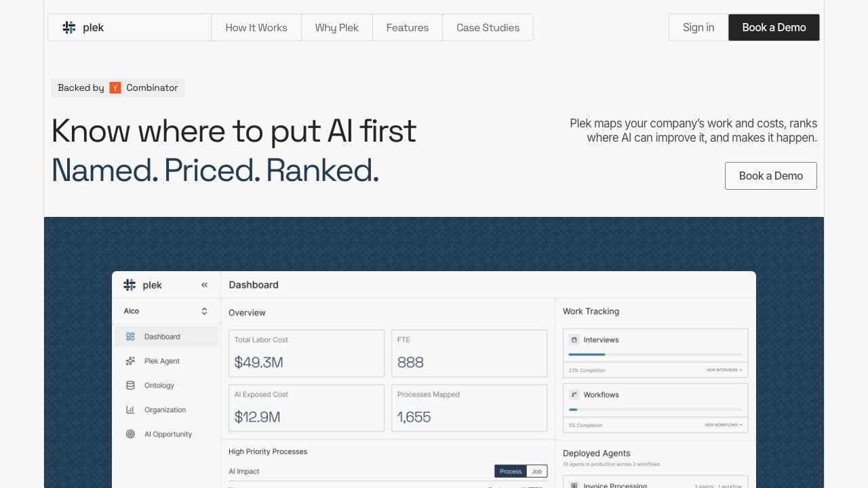Click the Y Combinator logo badge
This screenshot has width=868, height=488.
[x=115, y=87]
